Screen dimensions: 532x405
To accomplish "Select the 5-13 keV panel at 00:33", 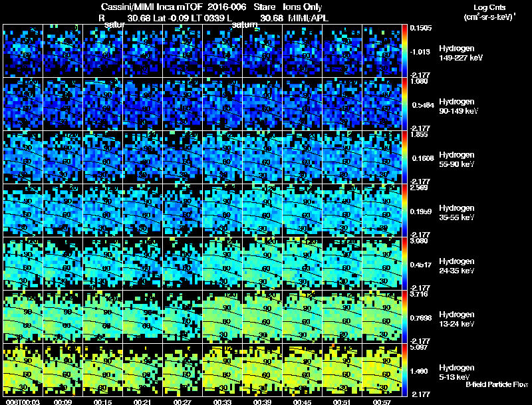I will coord(223,370).
